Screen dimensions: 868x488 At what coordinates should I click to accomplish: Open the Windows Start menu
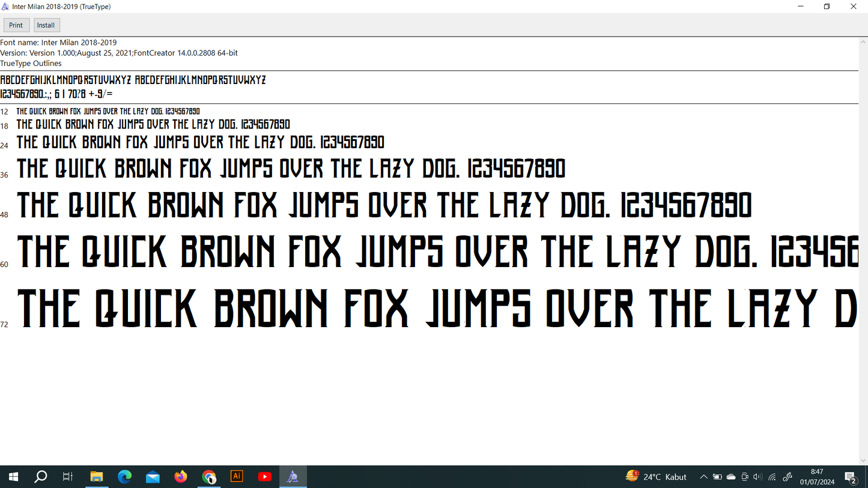tap(13, 477)
